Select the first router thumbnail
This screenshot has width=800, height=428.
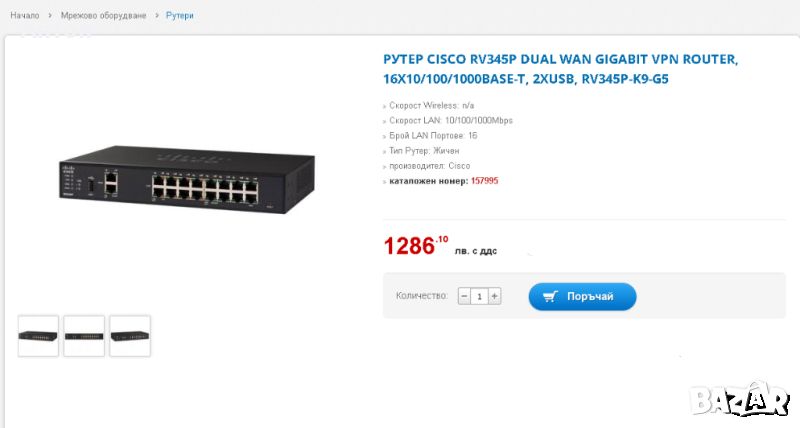[x=38, y=336]
